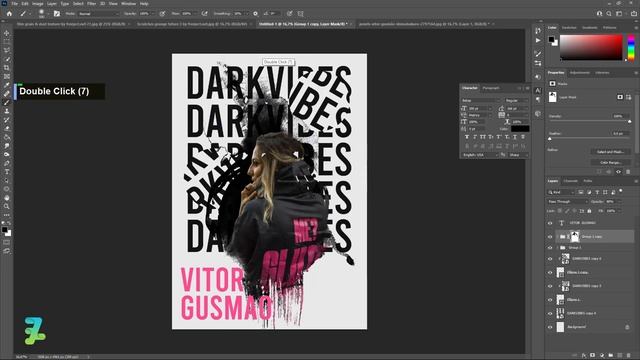
Task: Expand the Group 1 copy layer group
Action: (x=558, y=237)
